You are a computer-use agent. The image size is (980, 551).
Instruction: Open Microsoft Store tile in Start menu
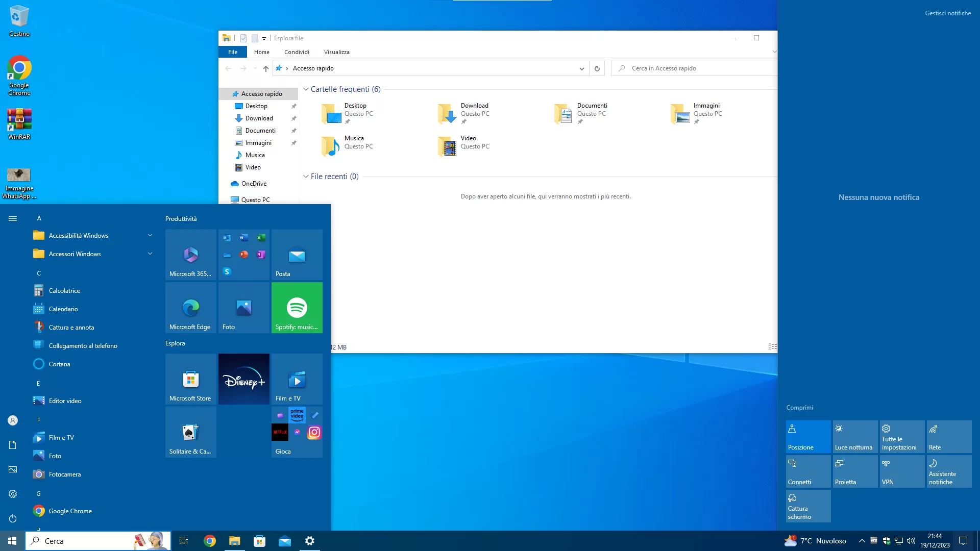pyautogui.click(x=190, y=379)
